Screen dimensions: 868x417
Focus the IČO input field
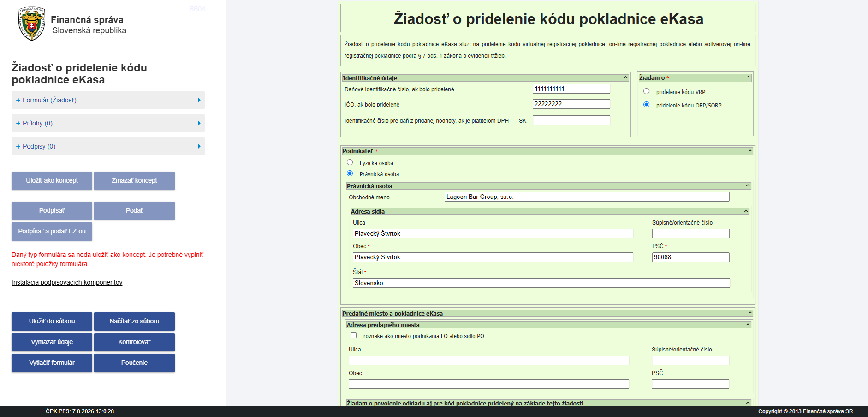point(571,104)
